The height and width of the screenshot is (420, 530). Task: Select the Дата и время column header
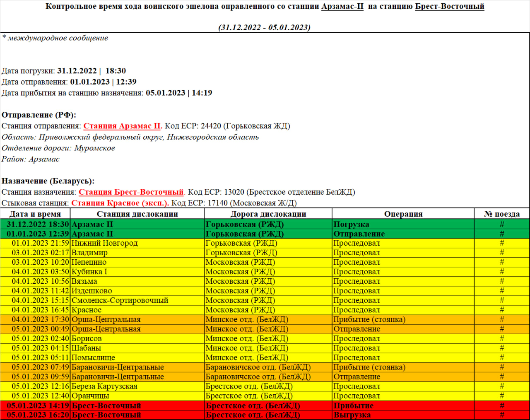35,214
